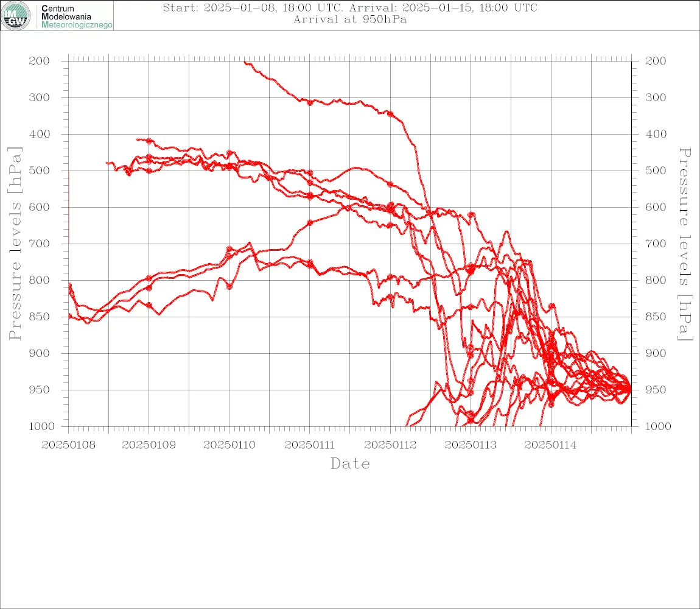Click the 20250110 date label
This screenshot has height=609, width=700.
click(x=229, y=445)
